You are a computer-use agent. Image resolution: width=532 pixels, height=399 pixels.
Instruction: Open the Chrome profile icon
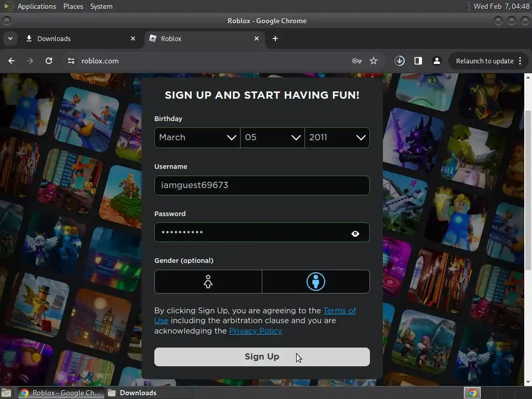(x=436, y=61)
